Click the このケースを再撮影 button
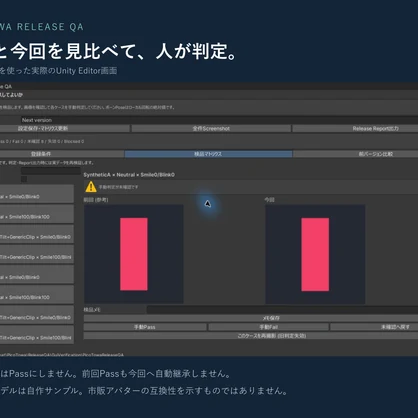418x418 pixels. [251, 336]
